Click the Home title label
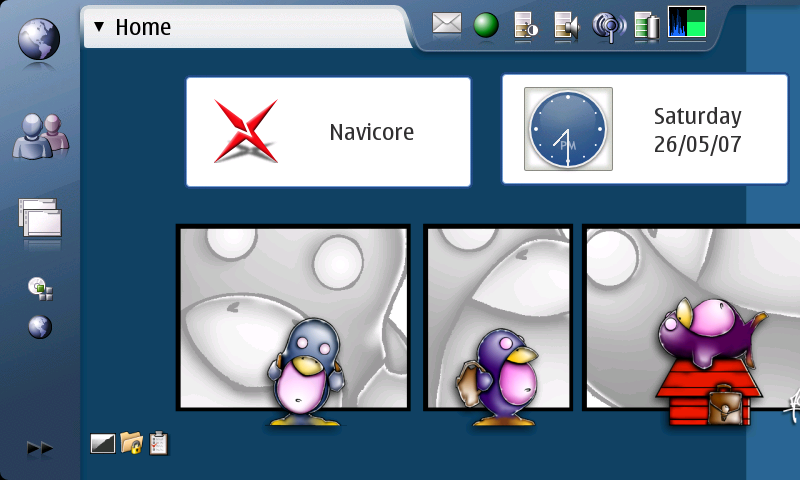800x480 pixels. coord(143,27)
